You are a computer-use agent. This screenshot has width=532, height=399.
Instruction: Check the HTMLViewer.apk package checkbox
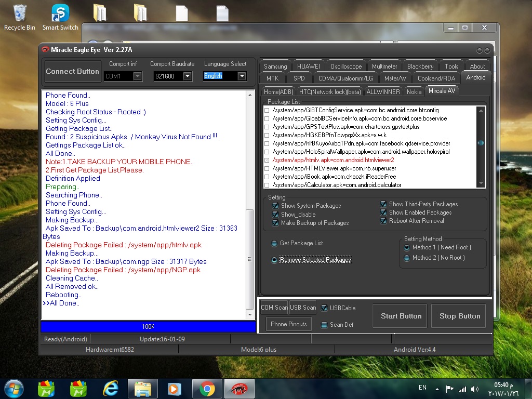point(267,169)
